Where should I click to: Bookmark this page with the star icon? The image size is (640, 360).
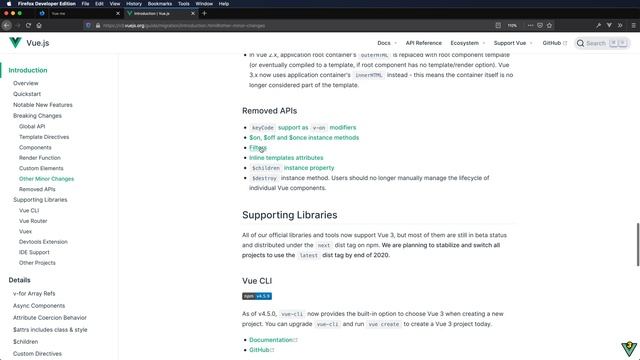click(x=549, y=25)
